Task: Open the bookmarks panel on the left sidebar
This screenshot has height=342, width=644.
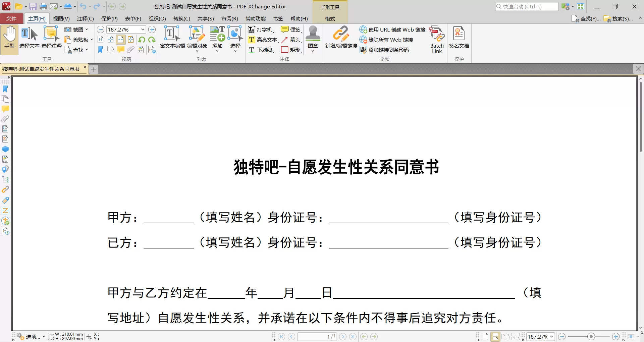Action: tap(5, 89)
